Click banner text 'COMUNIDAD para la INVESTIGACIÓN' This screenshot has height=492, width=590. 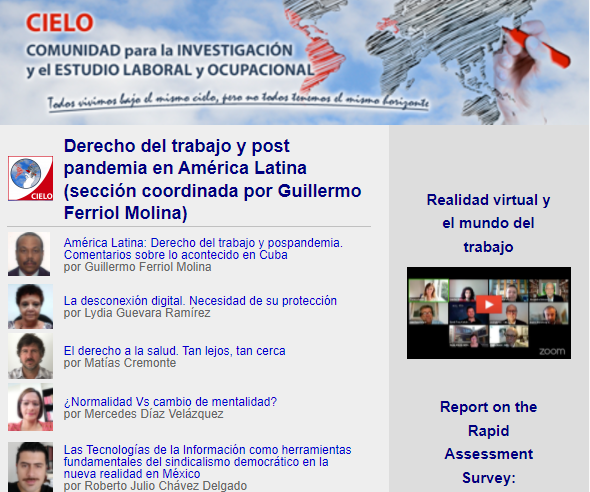(x=159, y=50)
